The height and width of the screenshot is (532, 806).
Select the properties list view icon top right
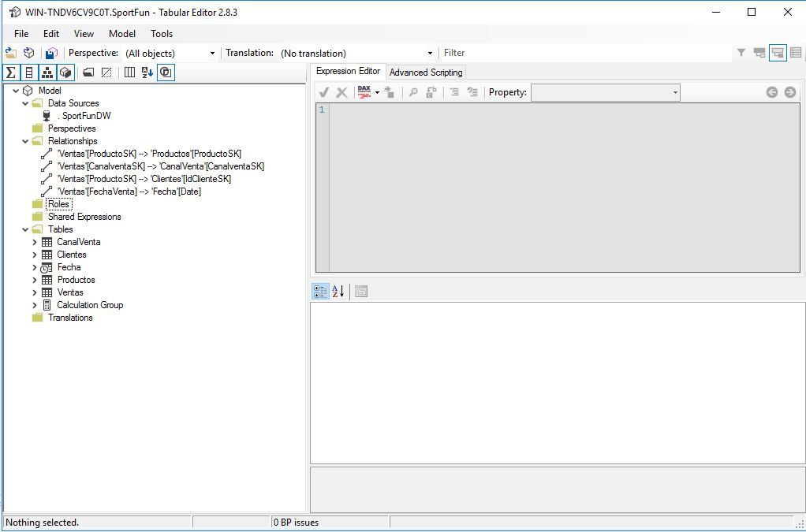click(x=796, y=52)
